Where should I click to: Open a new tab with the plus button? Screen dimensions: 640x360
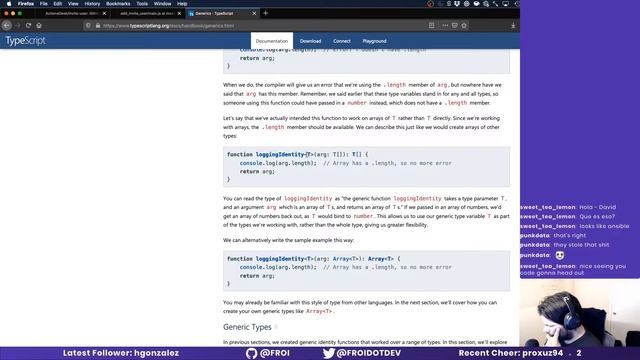[x=265, y=13]
